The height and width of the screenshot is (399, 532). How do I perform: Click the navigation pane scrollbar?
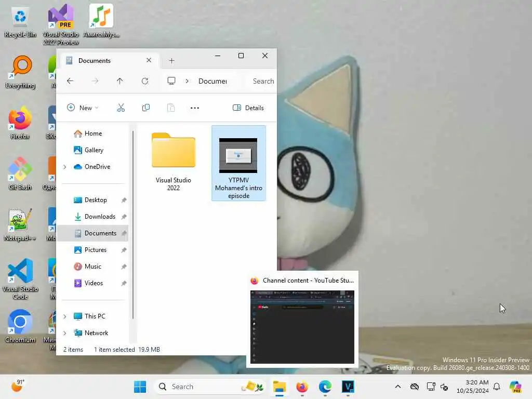point(133,224)
